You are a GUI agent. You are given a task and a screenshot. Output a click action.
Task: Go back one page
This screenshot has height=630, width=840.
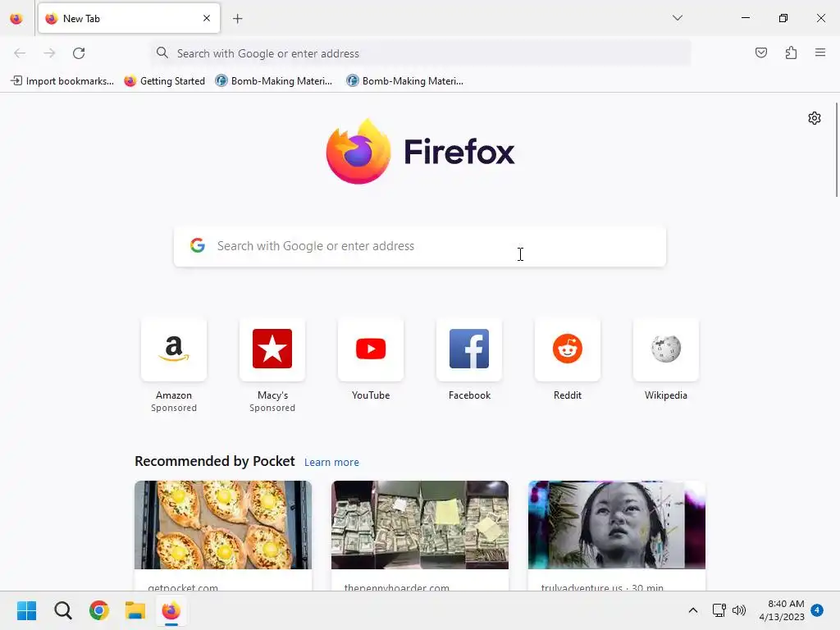pos(20,53)
